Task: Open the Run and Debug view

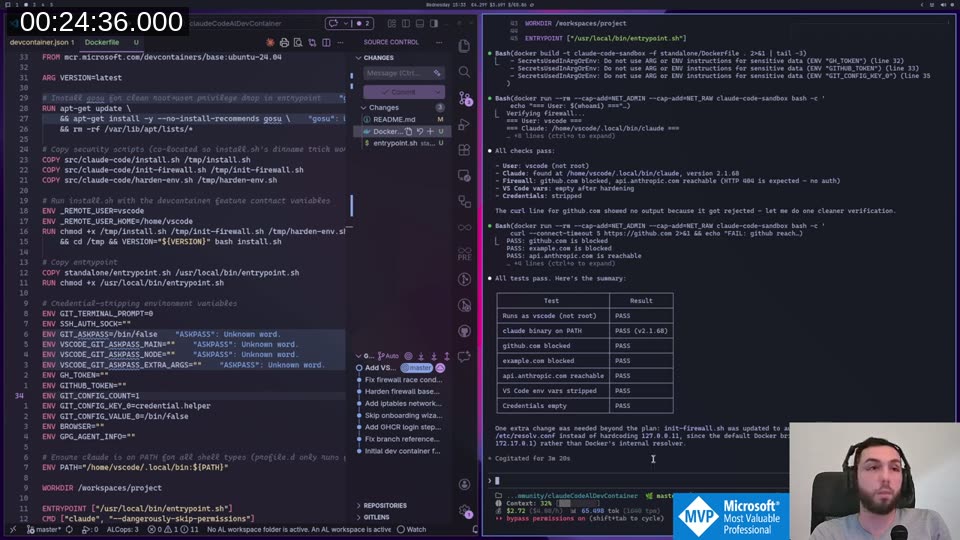Action: point(464,124)
